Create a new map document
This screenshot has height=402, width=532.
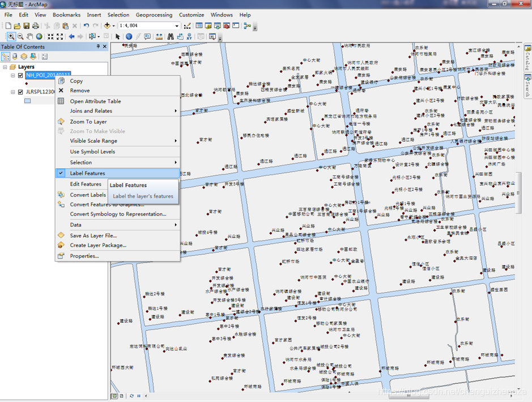tap(8, 25)
